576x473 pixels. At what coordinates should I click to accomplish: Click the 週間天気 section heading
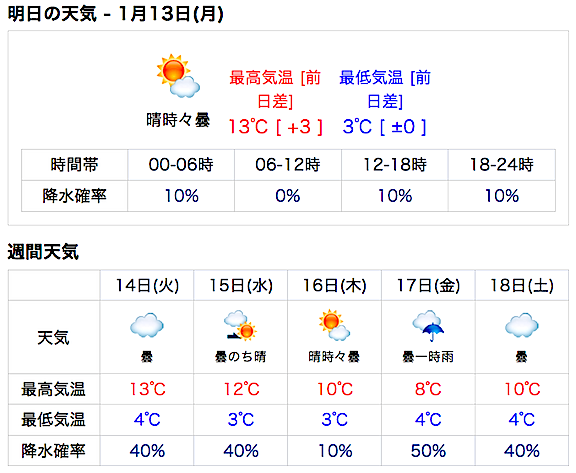click(x=43, y=252)
